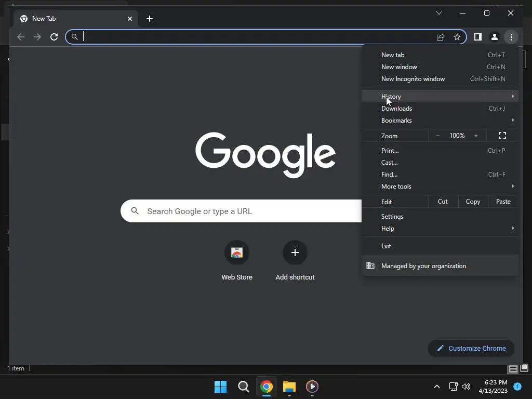532x399 pixels.
Task: Click the 100% zoom value
Action: point(457,136)
